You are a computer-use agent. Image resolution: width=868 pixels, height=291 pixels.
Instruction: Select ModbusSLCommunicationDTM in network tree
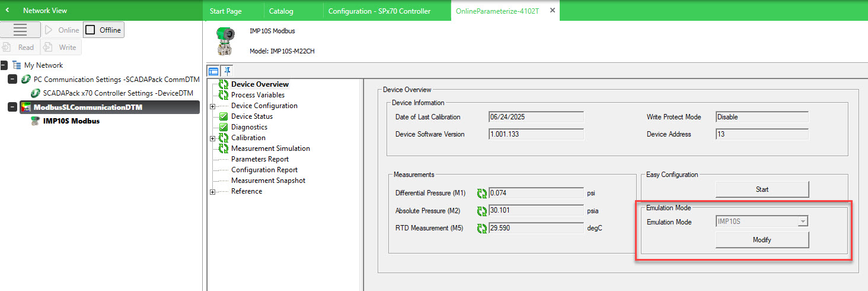[88, 107]
